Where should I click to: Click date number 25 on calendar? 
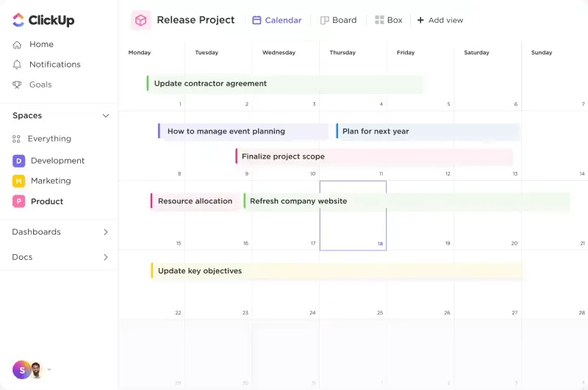[380, 313]
